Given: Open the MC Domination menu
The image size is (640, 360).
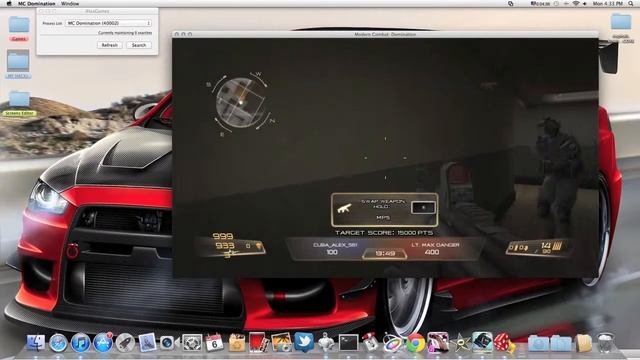Looking at the screenshot, I should [x=36, y=4].
